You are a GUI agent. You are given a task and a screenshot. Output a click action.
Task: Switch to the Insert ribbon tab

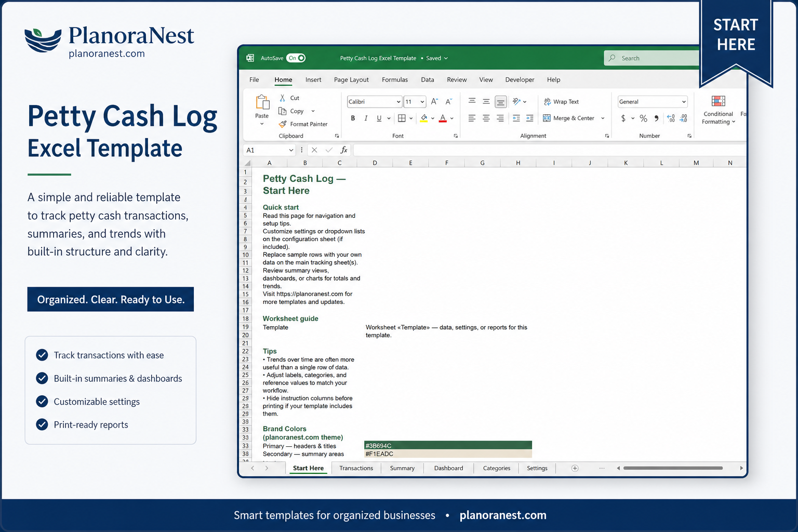313,79
